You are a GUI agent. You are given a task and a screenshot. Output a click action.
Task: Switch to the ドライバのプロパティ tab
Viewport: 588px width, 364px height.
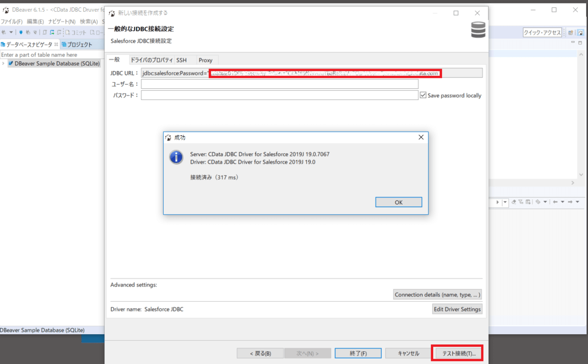pos(151,60)
